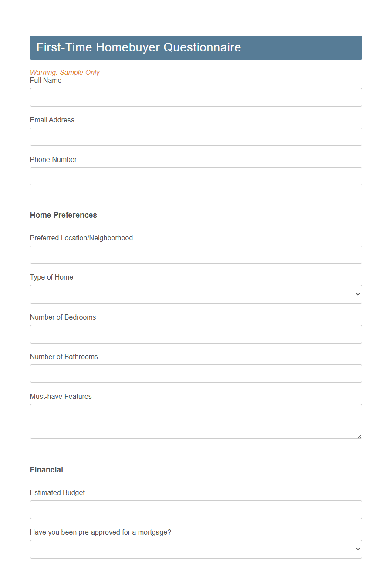Open the Type of Home dropdown
This screenshot has height=566, width=392.
[x=196, y=294]
